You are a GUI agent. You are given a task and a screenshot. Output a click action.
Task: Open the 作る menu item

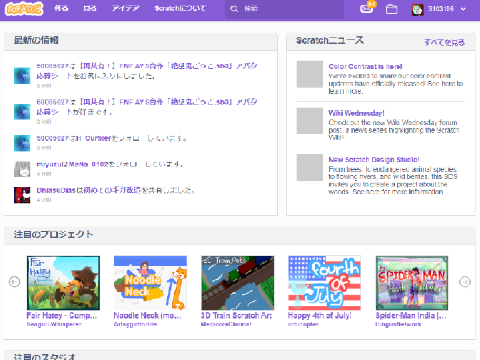(61, 9)
